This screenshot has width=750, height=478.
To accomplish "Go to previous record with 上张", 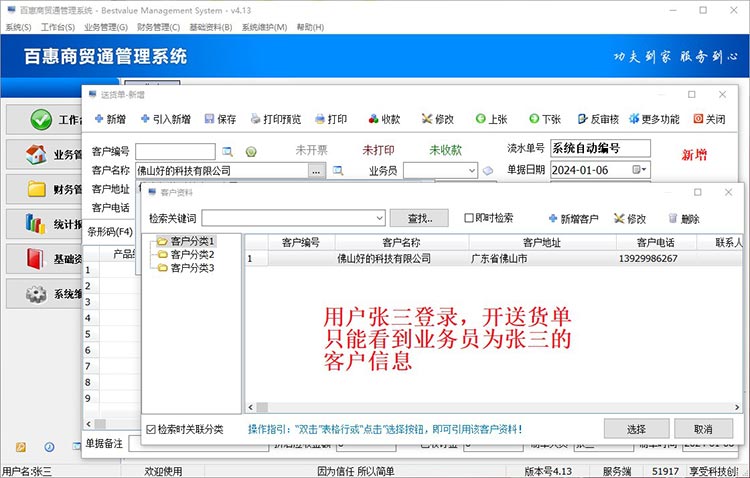I will [491, 119].
